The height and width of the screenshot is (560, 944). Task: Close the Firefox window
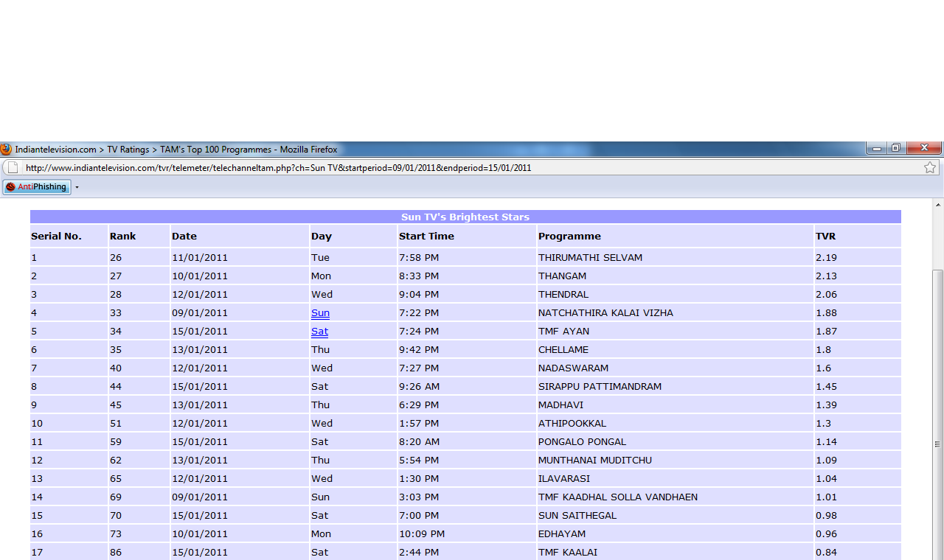pyautogui.click(x=923, y=148)
